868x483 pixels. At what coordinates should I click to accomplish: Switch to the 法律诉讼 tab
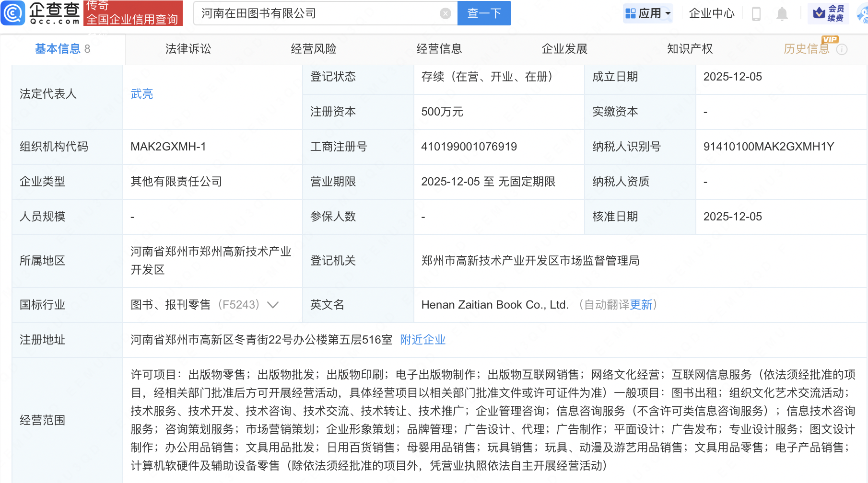point(188,48)
